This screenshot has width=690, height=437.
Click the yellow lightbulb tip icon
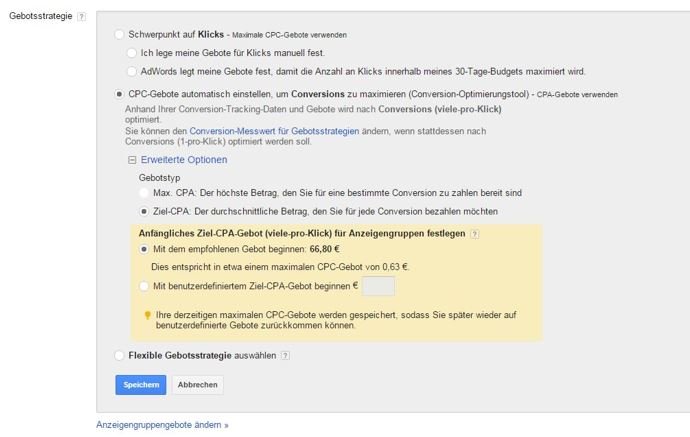[147, 315]
